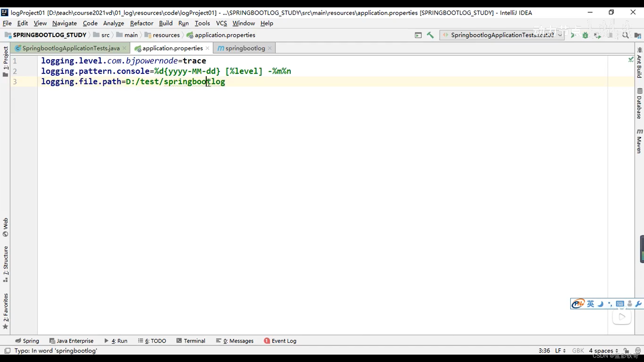
Task: Click the word trace on line 1
Action: point(195,61)
